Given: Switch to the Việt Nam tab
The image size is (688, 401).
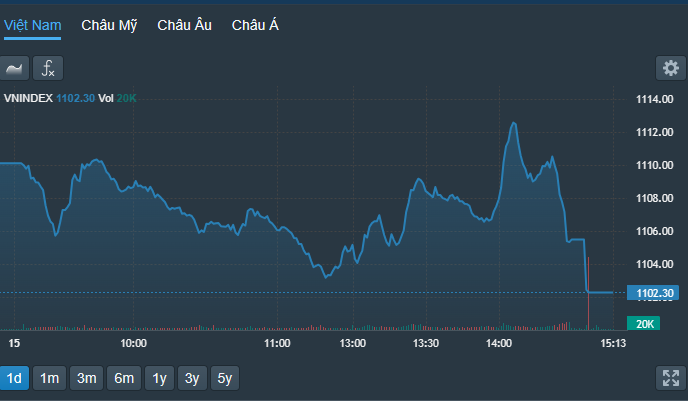Looking at the screenshot, I should [x=32, y=25].
